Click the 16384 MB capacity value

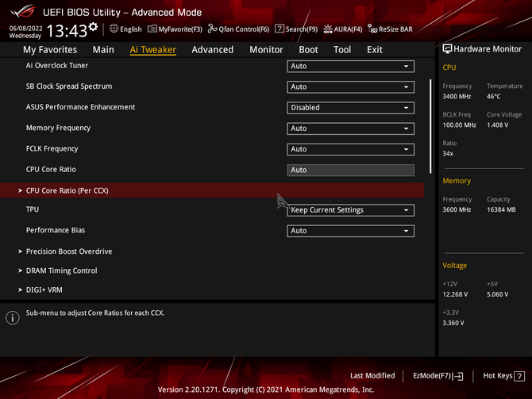501,210
